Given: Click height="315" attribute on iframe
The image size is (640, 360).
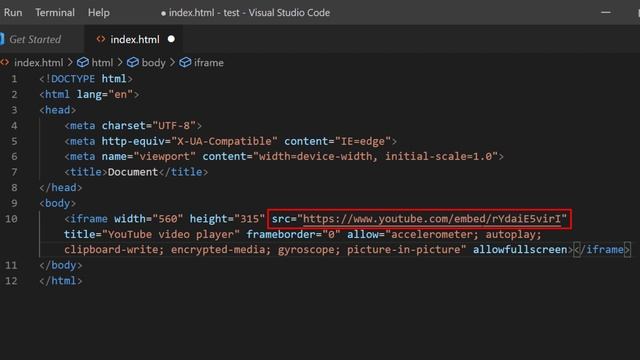Looking at the screenshot, I should click(227, 219).
